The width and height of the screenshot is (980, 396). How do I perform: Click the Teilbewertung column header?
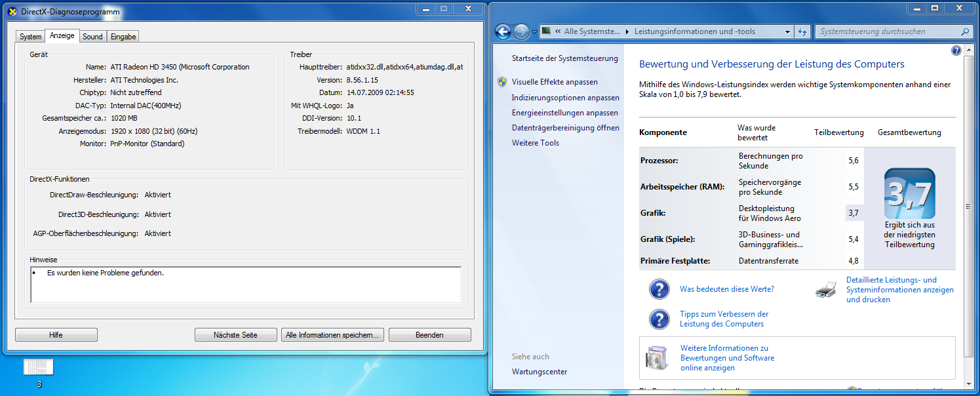click(839, 132)
